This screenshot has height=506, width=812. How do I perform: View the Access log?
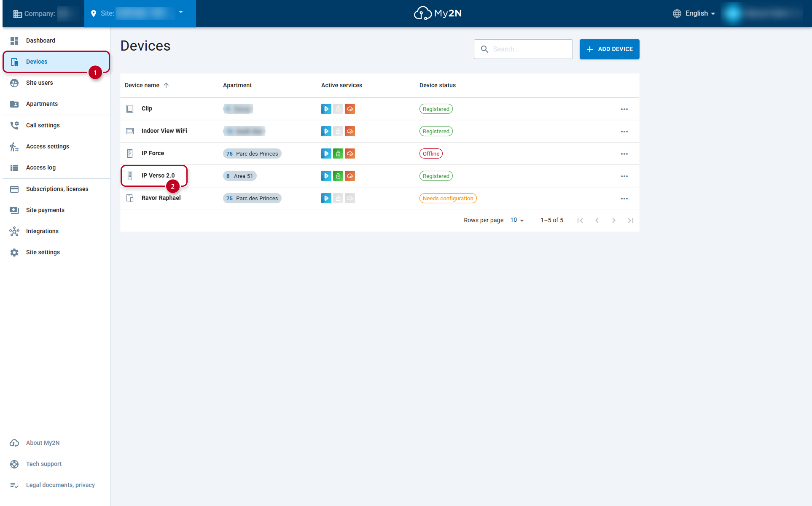(x=56, y=167)
